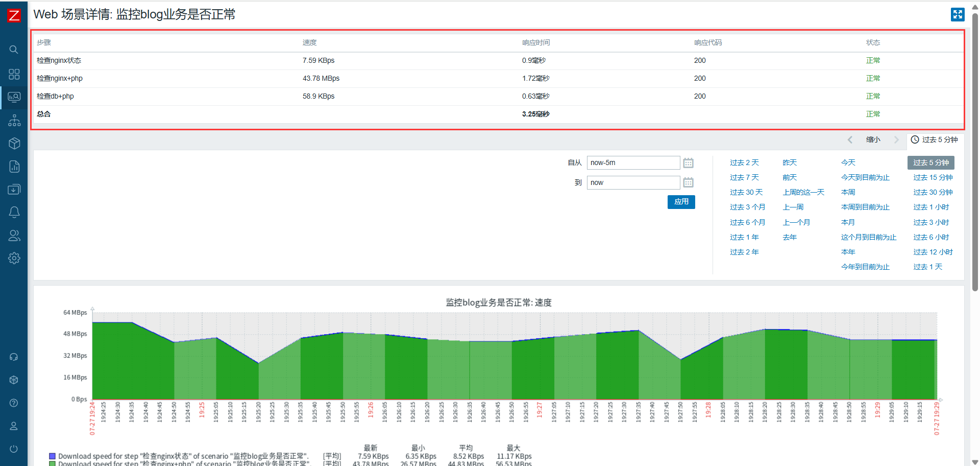
Task: Click the 应用 apply button
Action: 681,202
